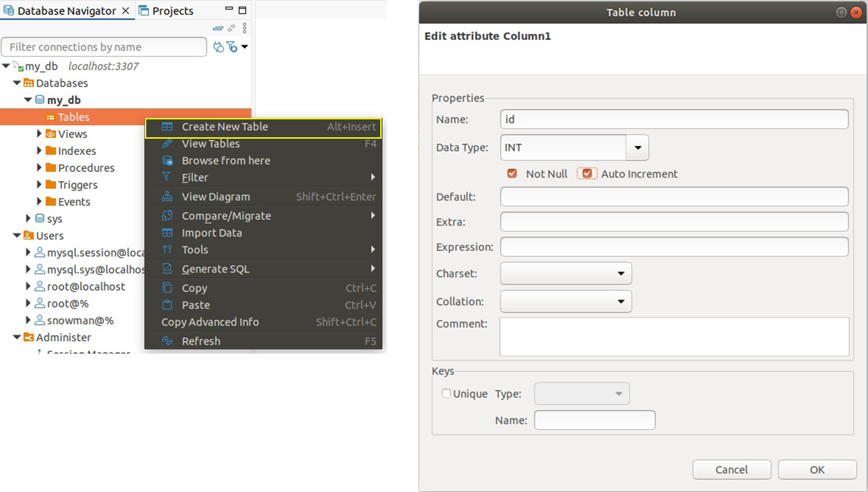Choose Refresh from context menu
Image resolution: width=868 pixels, height=492 pixels.
[x=263, y=341]
